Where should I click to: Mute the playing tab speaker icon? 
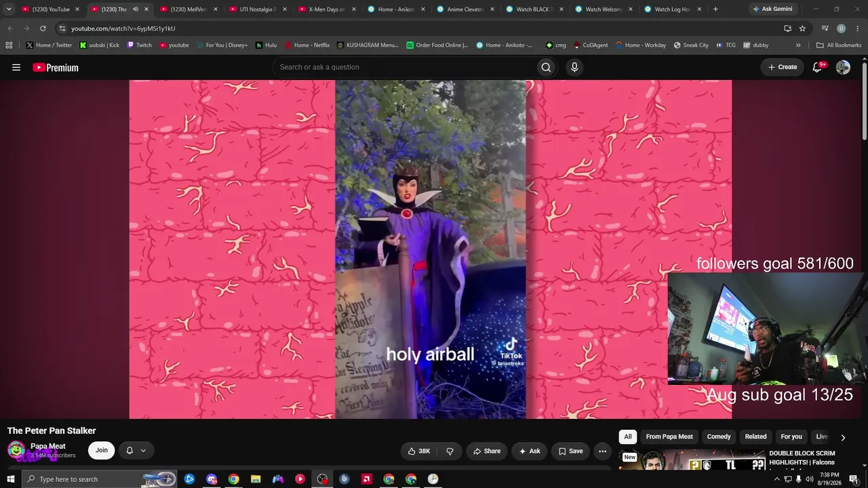[136, 9]
